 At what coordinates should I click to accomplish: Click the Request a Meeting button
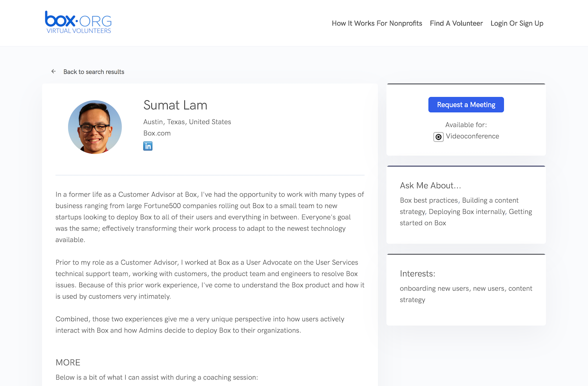click(466, 105)
